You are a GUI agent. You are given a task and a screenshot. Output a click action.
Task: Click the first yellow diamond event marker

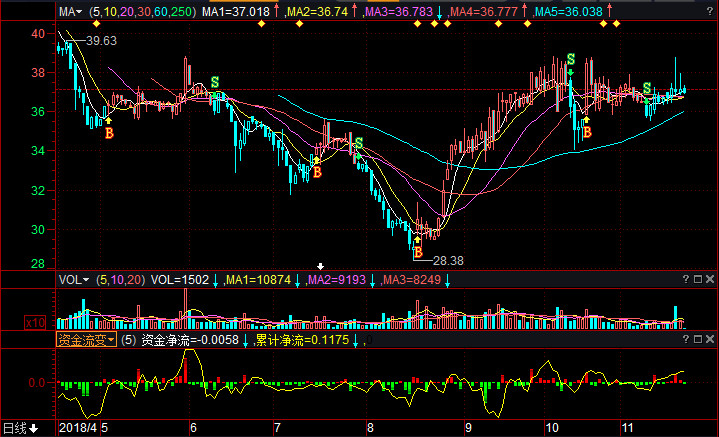click(96, 24)
